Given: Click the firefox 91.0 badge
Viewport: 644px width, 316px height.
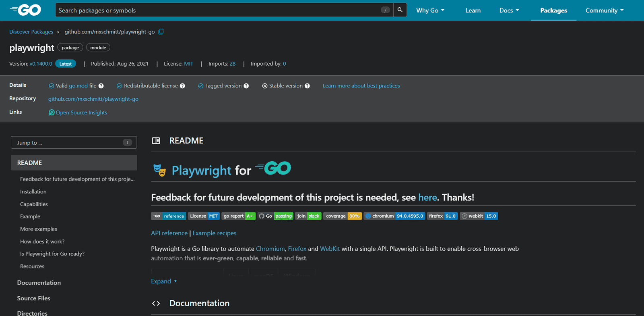Looking at the screenshot, I should click(442, 216).
